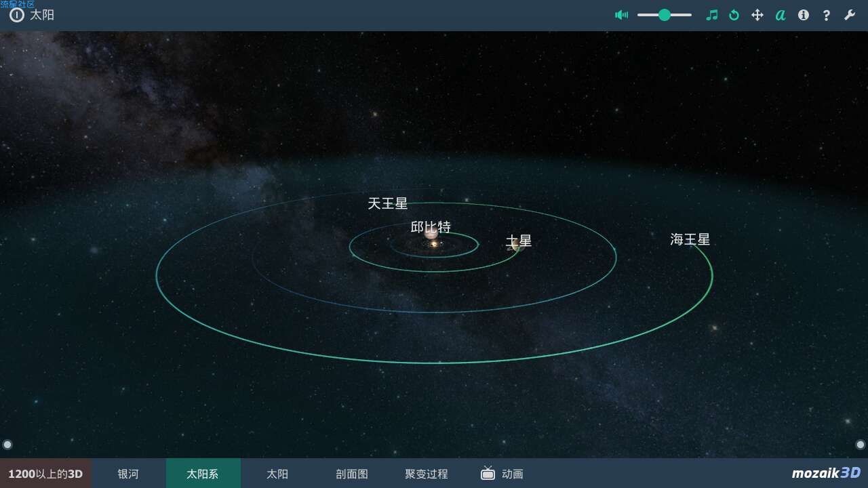Click the 1200以上的3D button

pyautogui.click(x=45, y=474)
